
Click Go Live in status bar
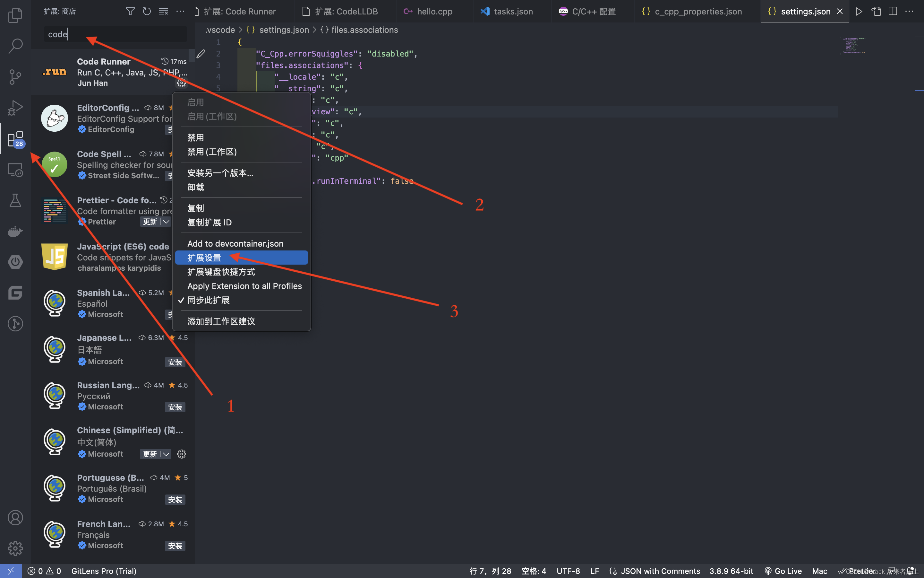pos(783,571)
